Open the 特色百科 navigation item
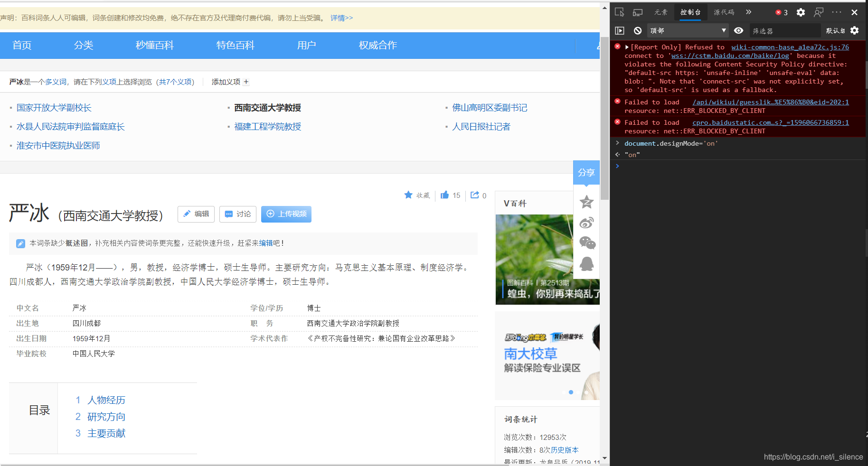The height and width of the screenshot is (466, 868). coord(236,45)
